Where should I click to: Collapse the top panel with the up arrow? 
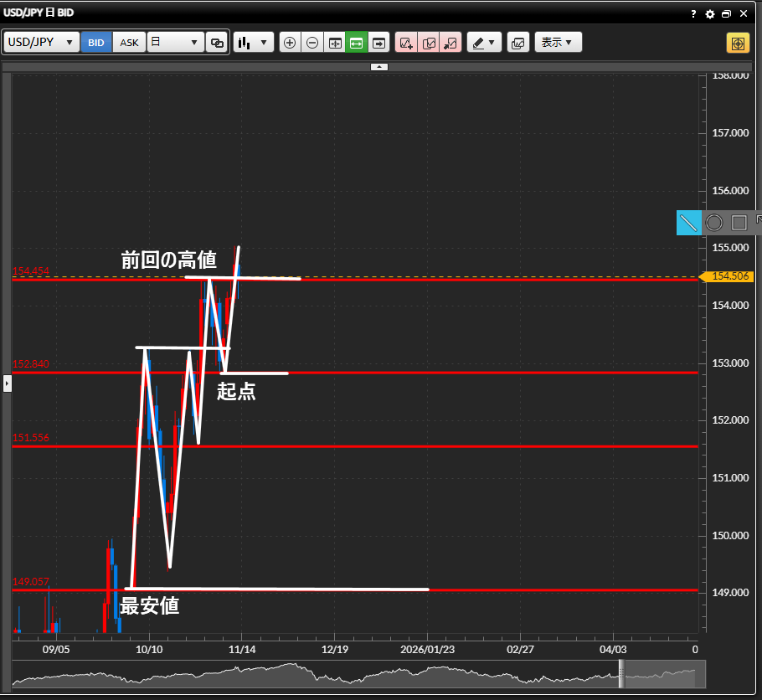point(379,66)
